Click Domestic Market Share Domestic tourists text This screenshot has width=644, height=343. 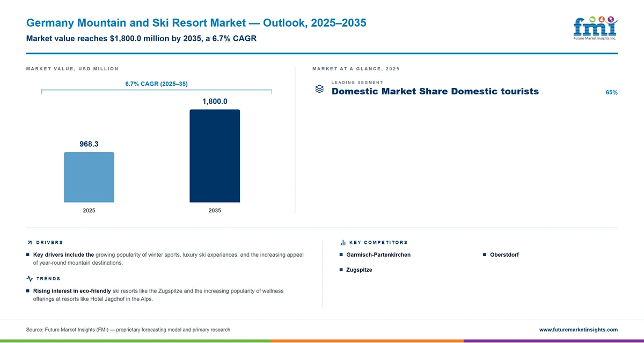click(x=435, y=92)
